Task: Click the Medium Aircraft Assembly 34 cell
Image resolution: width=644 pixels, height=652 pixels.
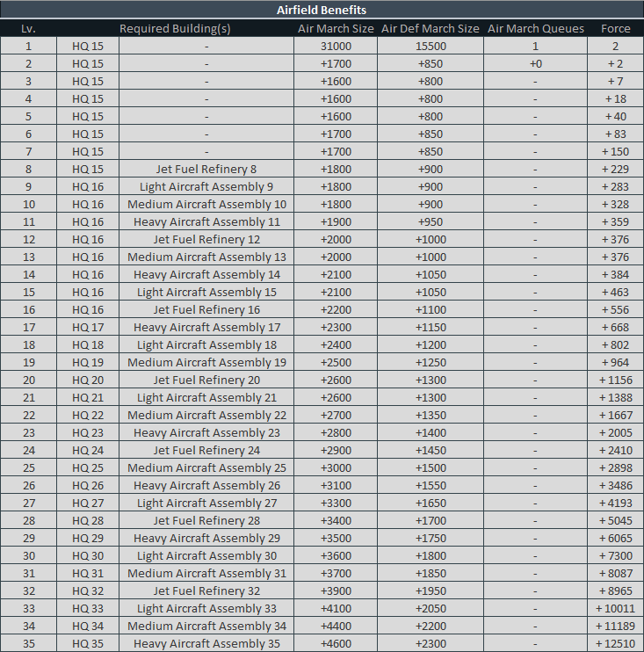Action: [x=206, y=626]
